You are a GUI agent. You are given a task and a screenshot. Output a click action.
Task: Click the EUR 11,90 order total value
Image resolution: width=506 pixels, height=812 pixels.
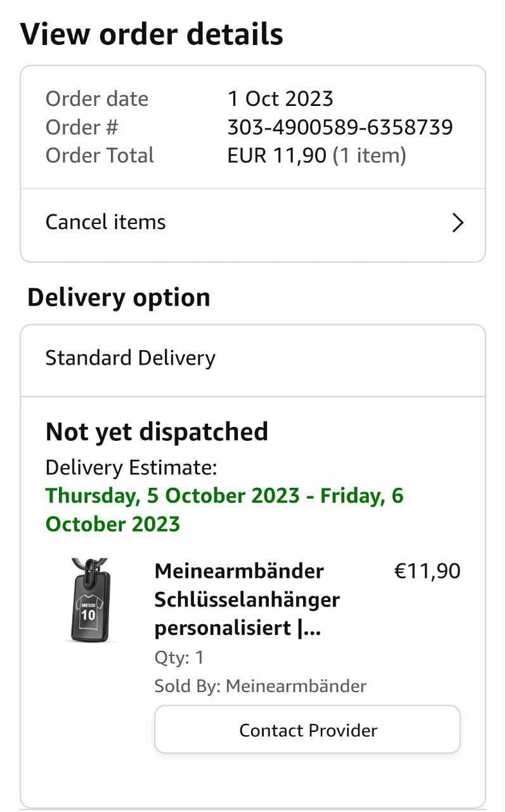click(276, 155)
